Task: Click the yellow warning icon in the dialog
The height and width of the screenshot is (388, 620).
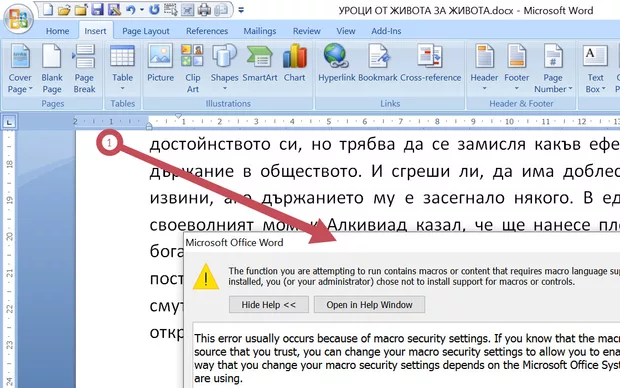Action: click(x=206, y=276)
